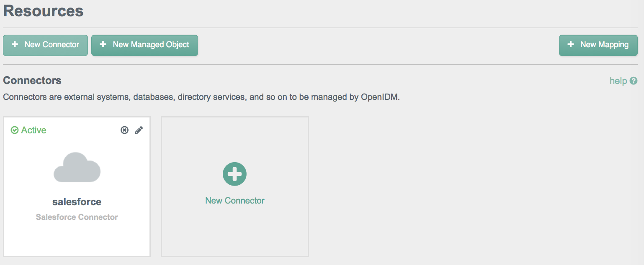Image resolution: width=644 pixels, height=265 pixels.
Task: Click New Connector text in empty card
Action: [x=235, y=201]
